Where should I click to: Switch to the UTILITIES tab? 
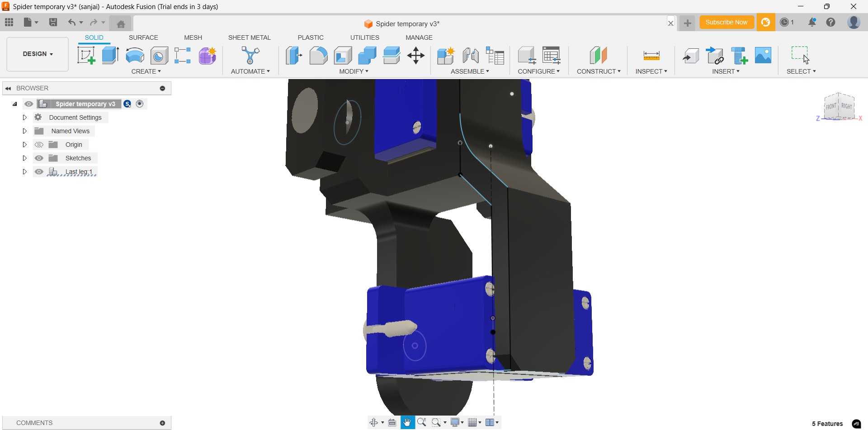point(365,37)
